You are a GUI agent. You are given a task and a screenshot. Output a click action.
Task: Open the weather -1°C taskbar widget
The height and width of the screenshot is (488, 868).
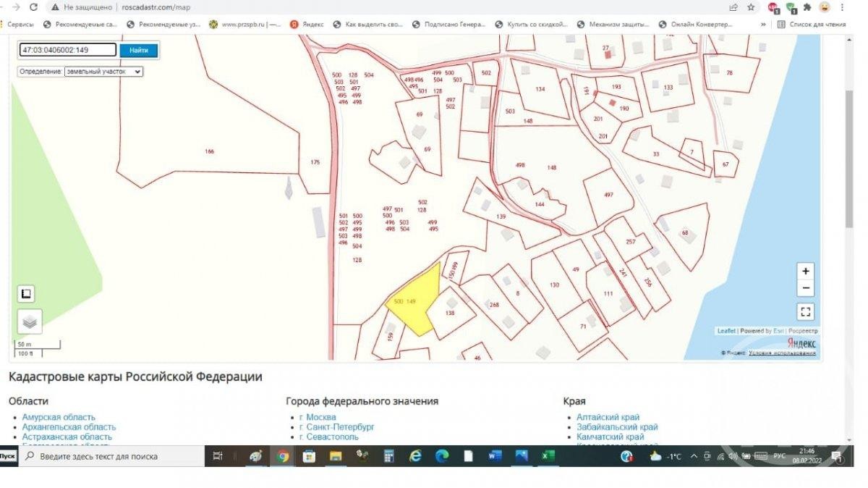point(666,456)
